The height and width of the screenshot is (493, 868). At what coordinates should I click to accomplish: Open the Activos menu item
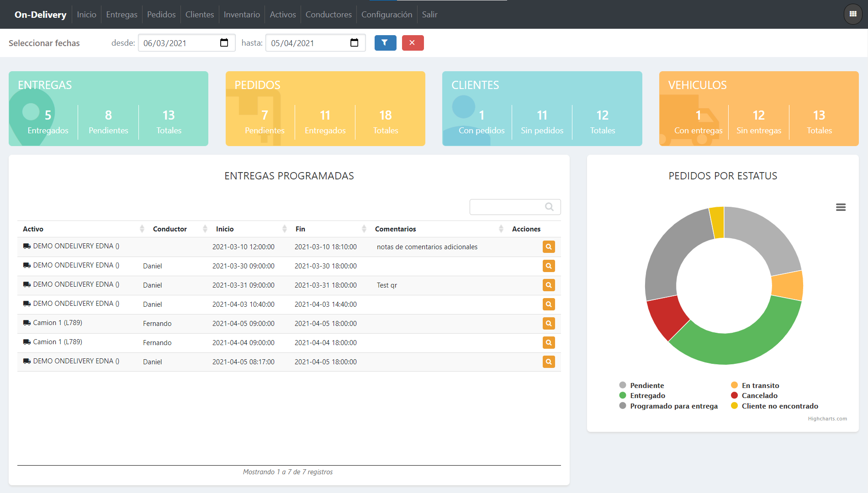click(x=283, y=15)
